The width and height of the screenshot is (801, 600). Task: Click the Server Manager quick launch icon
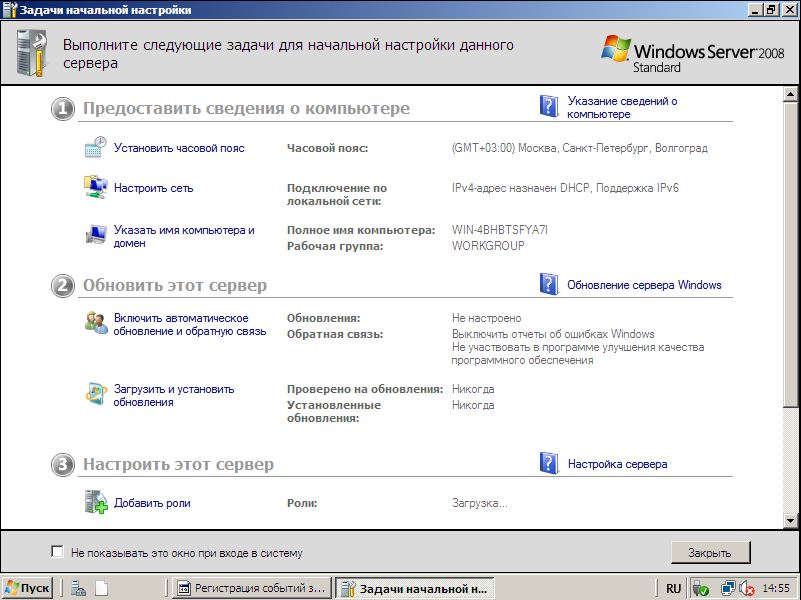[x=79, y=588]
